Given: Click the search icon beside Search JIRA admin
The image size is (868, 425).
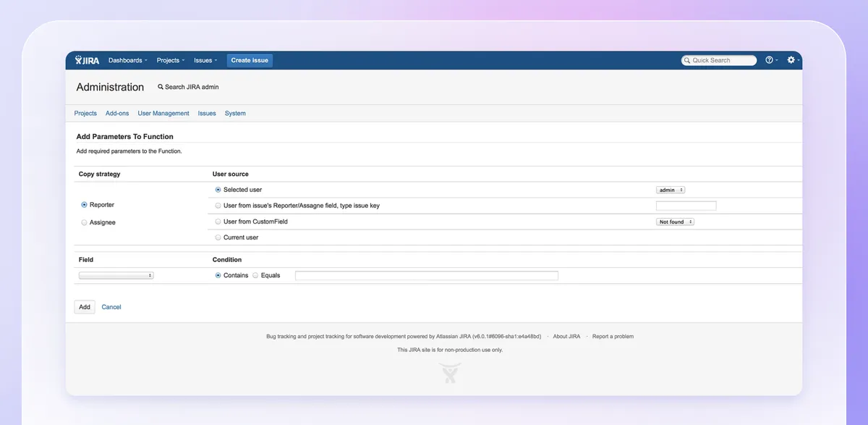Looking at the screenshot, I should click(161, 87).
